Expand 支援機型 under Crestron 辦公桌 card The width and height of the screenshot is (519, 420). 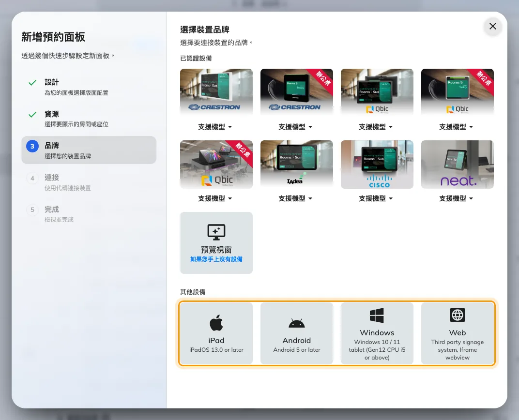[296, 127]
